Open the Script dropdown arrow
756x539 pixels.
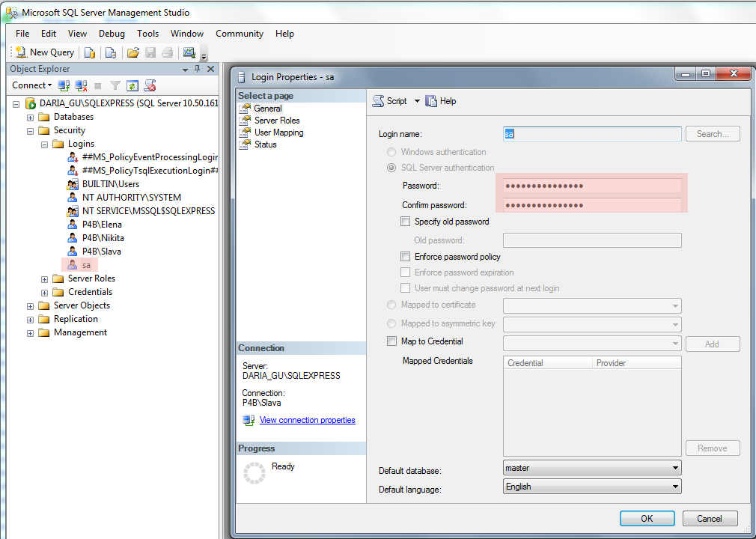[417, 101]
